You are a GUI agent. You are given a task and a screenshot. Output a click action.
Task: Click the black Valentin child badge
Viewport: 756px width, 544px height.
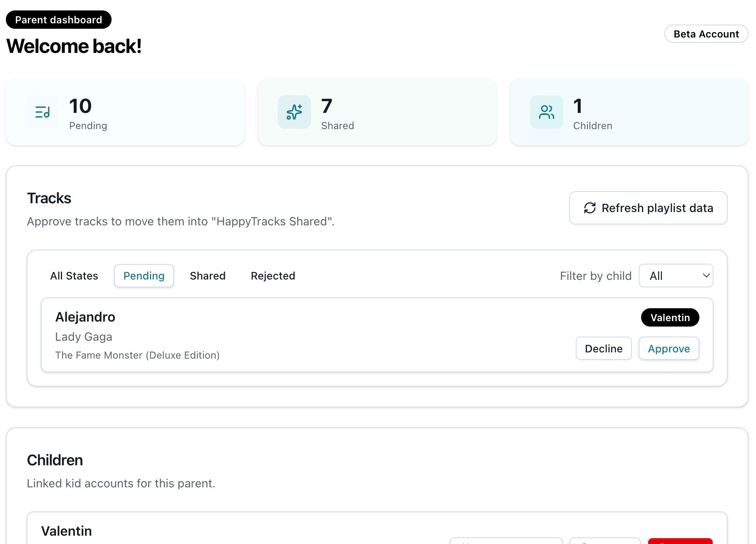pyautogui.click(x=670, y=317)
